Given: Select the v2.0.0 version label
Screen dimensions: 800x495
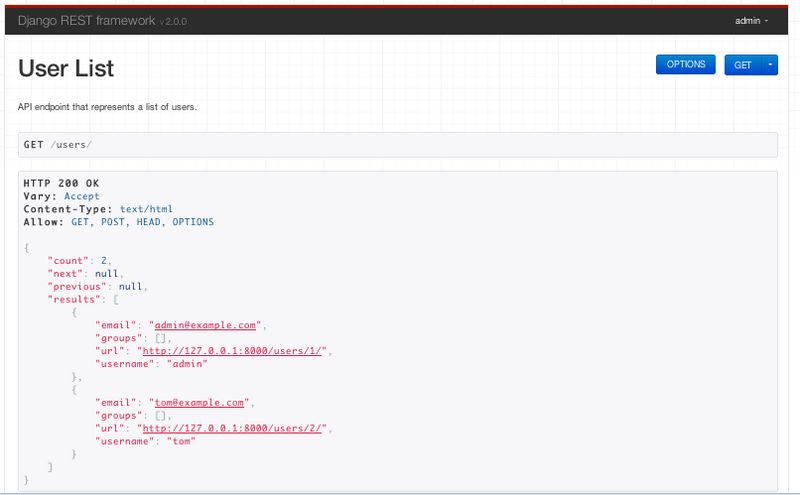Looking at the screenshot, I should 173,21.
